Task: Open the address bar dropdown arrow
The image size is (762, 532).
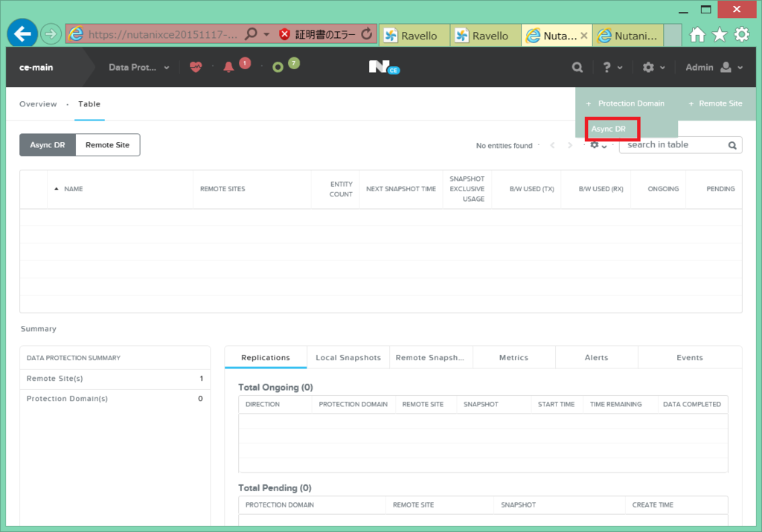Action: coord(266,34)
